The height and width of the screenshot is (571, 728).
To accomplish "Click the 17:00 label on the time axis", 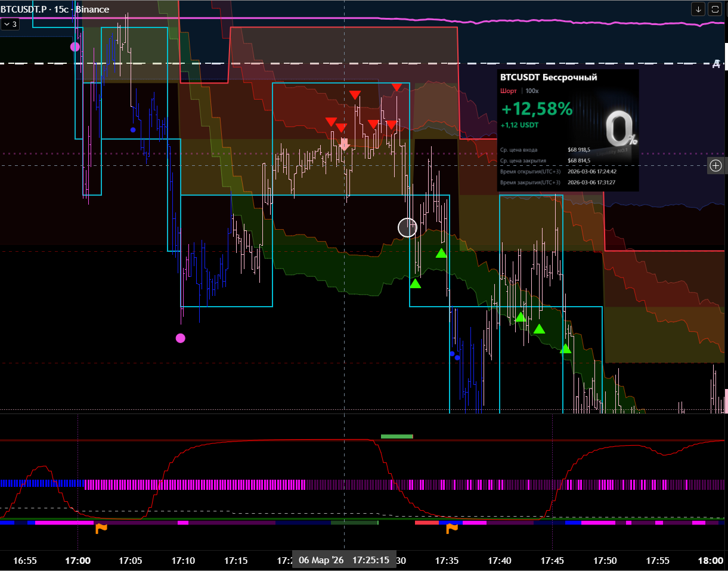I will point(78,560).
